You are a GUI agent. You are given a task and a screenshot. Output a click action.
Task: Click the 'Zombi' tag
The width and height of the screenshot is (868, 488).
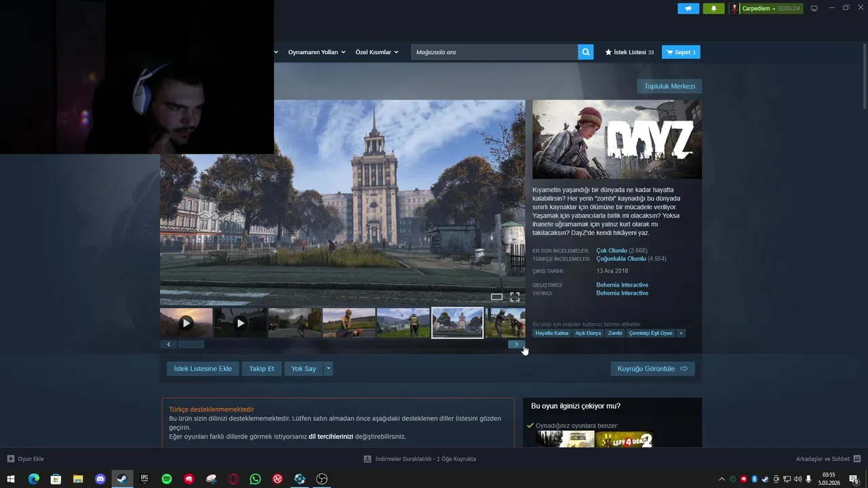[615, 333]
